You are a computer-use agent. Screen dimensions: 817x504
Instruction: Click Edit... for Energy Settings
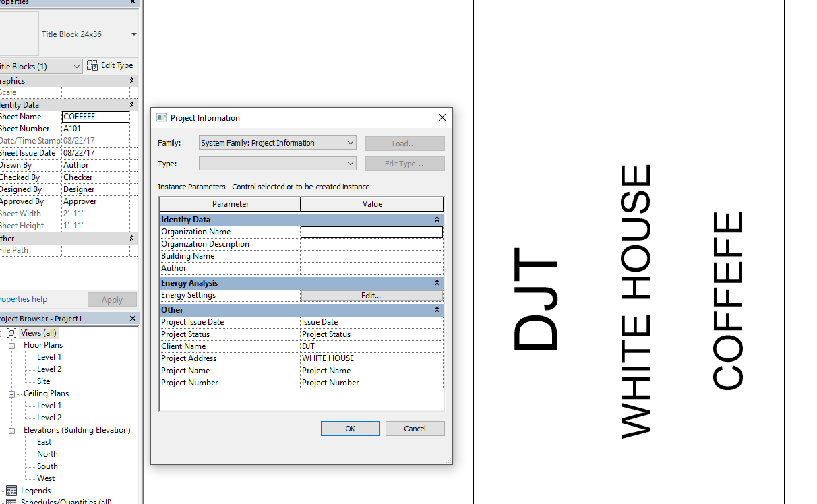(x=371, y=294)
